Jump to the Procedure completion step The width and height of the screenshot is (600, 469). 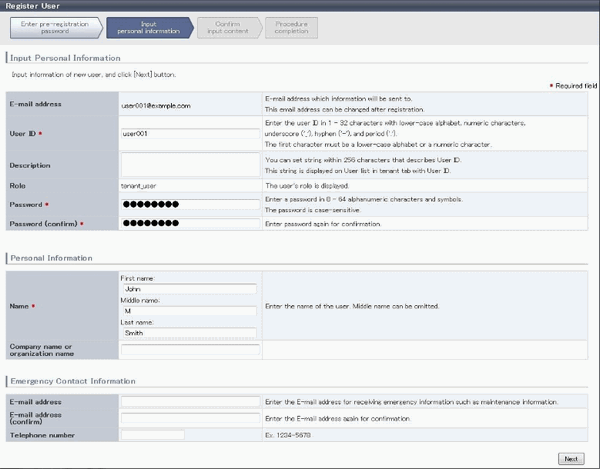click(x=291, y=29)
